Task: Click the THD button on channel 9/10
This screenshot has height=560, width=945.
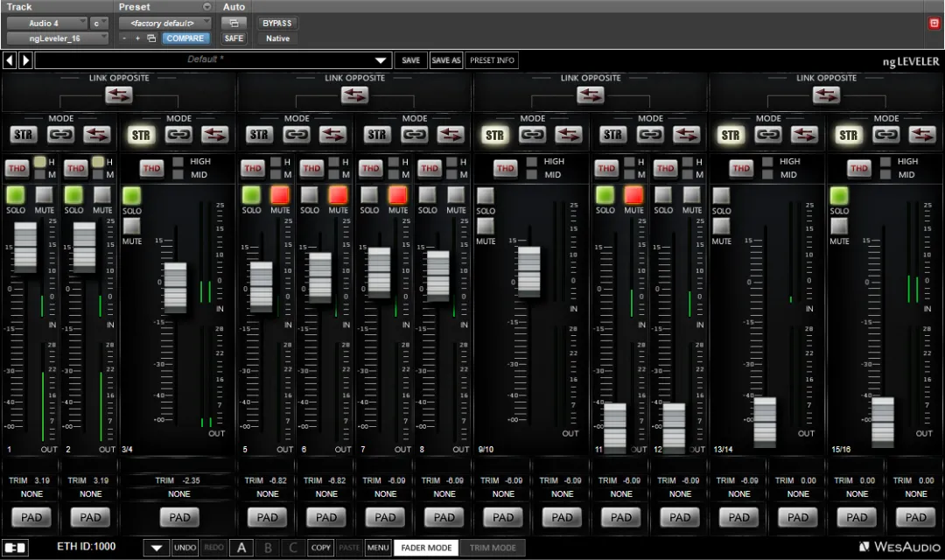Action: coord(505,168)
